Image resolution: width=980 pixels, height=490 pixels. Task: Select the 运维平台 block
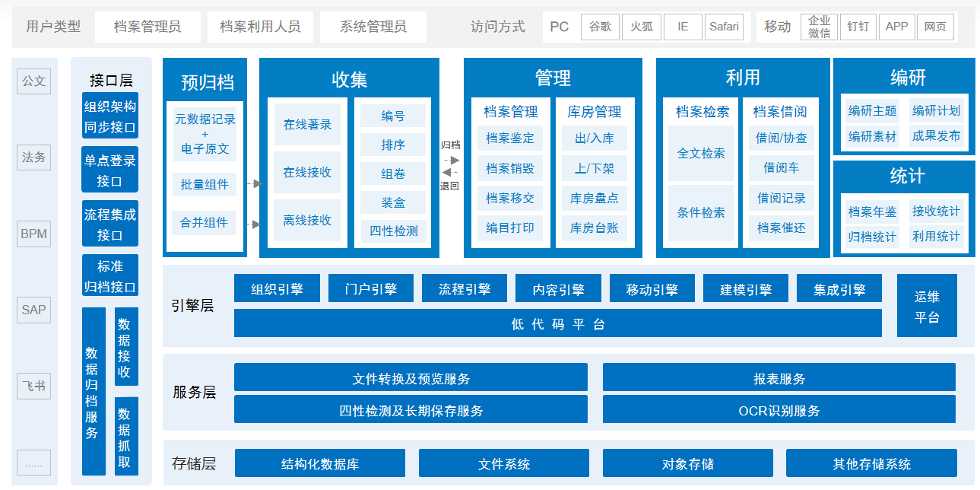click(927, 306)
